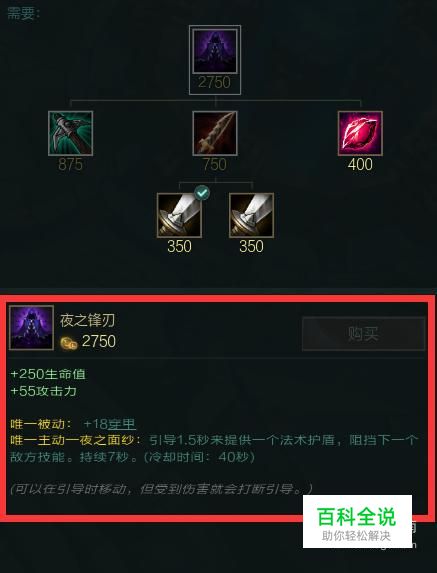Click the 唯一主动—夜之面纱 ability label
This screenshot has height=573, width=437.
point(76,440)
